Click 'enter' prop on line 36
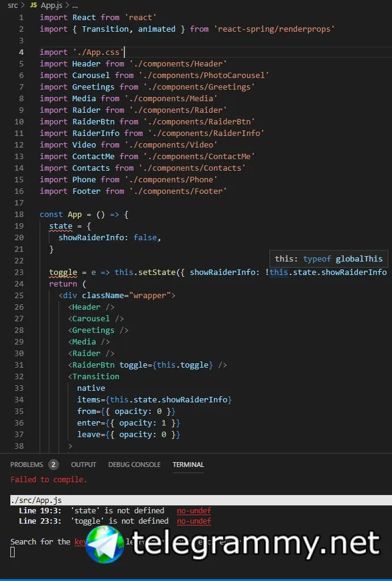The image size is (392, 581). 88,422
